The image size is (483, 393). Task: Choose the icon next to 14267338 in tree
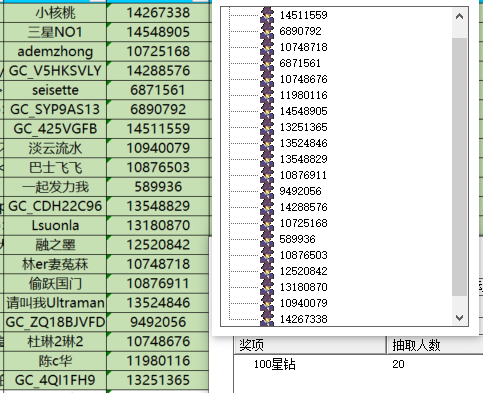(x=267, y=319)
